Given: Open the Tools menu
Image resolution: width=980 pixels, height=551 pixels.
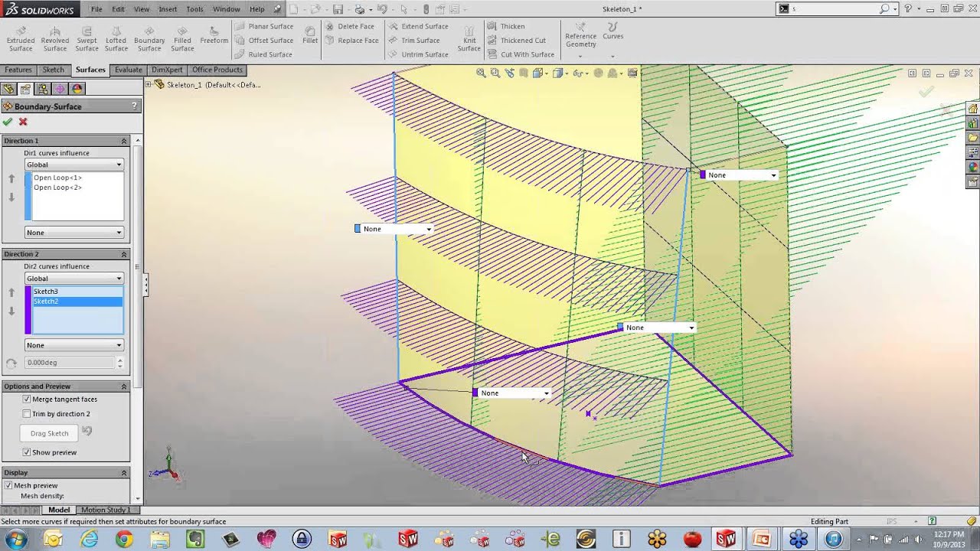Looking at the screenshot, I should coord(194,9).
